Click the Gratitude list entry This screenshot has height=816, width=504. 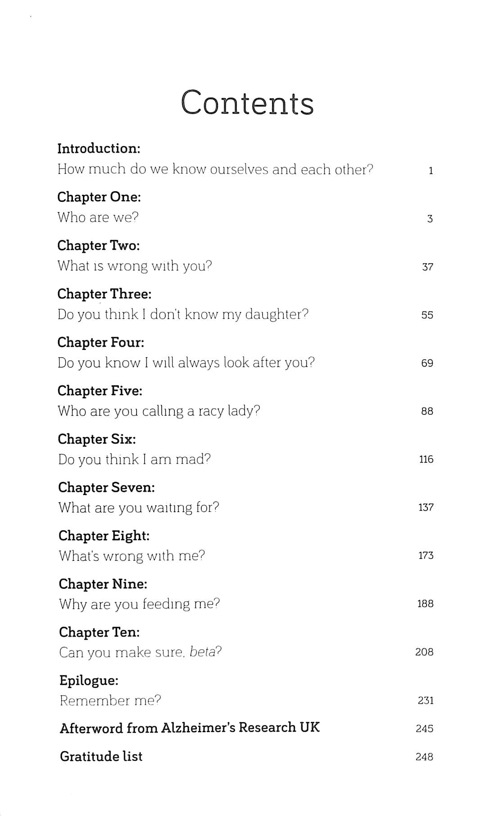point(101,756)
